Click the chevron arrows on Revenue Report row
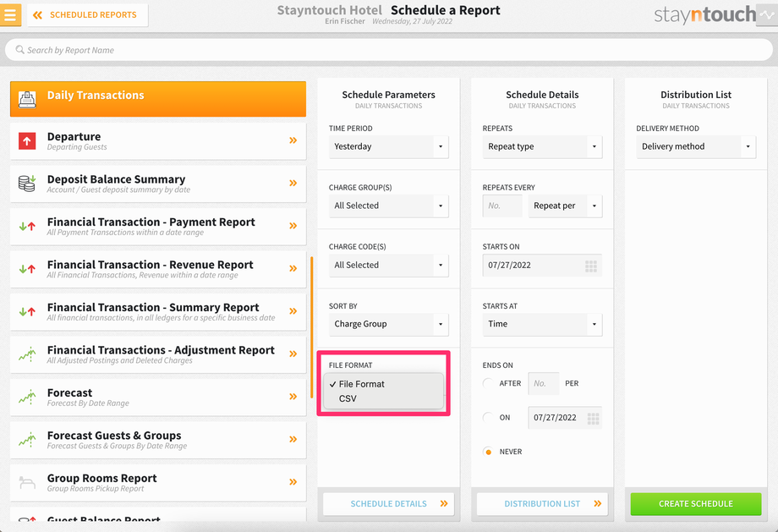The image size is (778, 532). click(293, 268)
